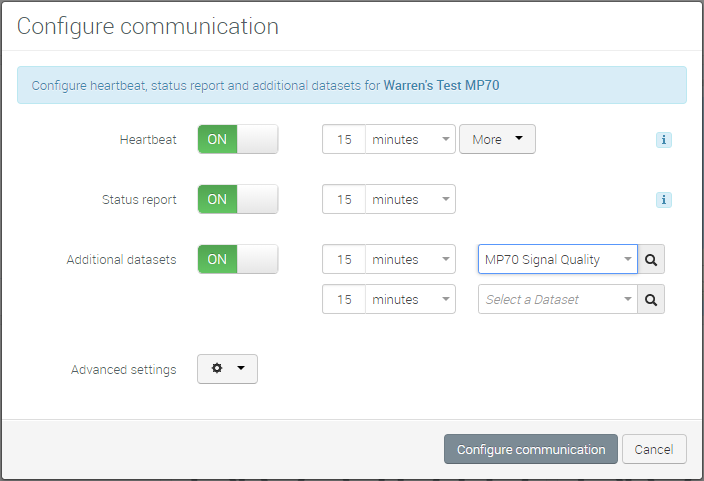Viewport: 704px width, 481px height.
Task: Click the Status report info icon
Action: pos(663,200)
